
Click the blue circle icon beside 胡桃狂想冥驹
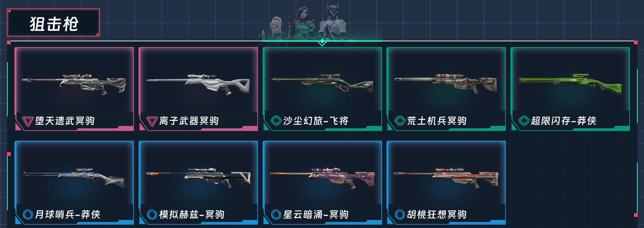click(400, 214)
